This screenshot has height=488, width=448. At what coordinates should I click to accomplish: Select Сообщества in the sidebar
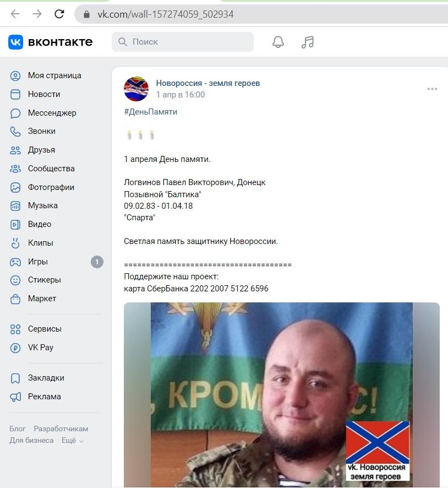click(x=51, y=169)
